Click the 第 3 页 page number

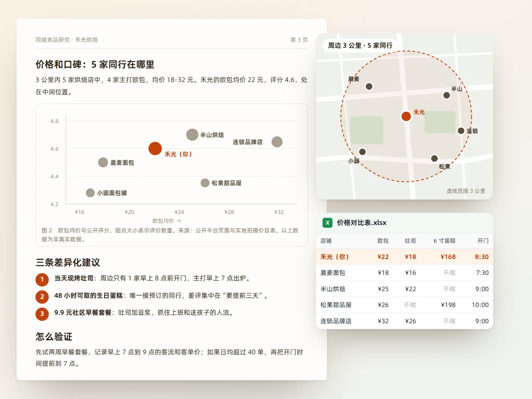tap(299, 40)
